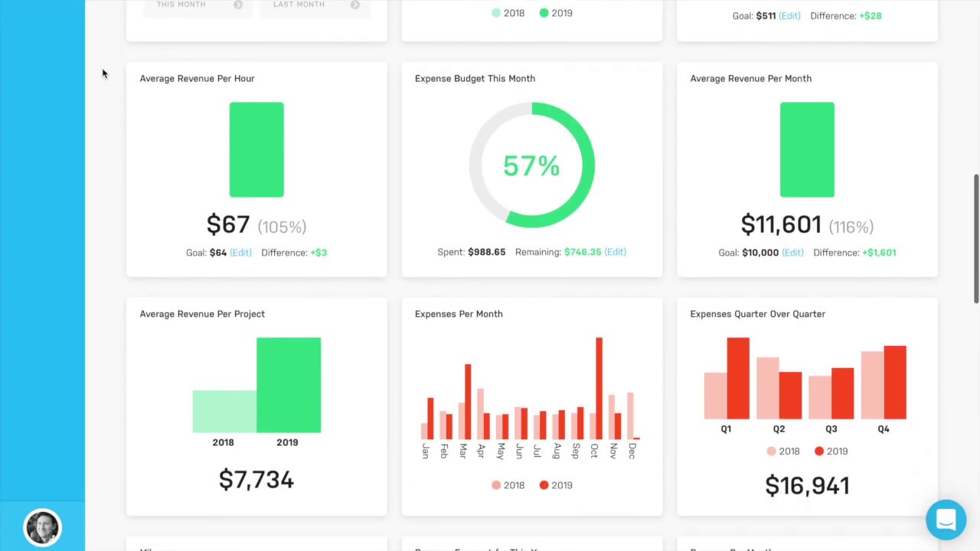This screenshot has height=551, width=980.
Task: Click the +$1,601 difference value
Action: click(x=879, y=253)
